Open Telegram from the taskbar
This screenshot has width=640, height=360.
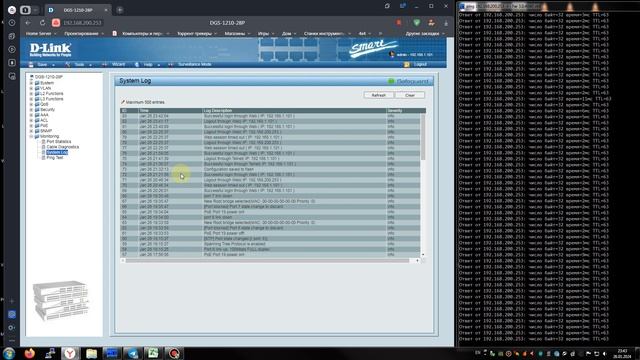[x=133, y=353]
